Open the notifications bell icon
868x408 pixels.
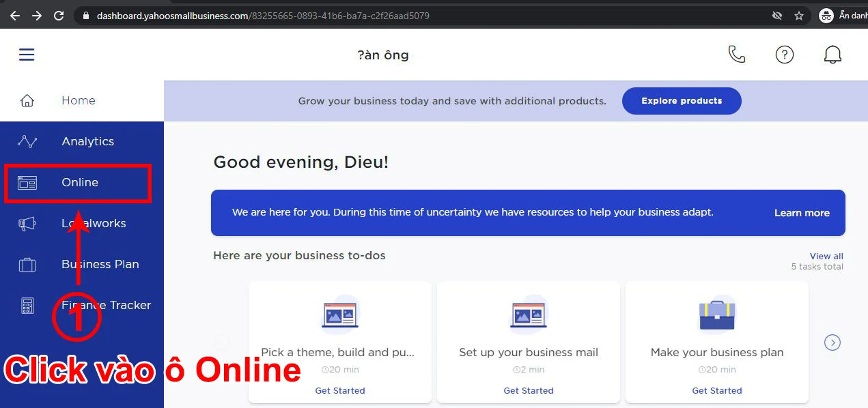point(832,55)
